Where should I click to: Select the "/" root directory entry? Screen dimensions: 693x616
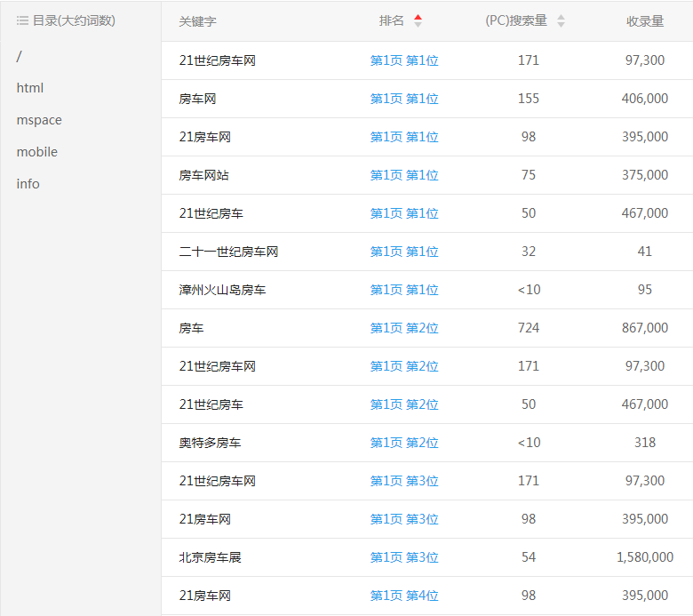(20, 56)
